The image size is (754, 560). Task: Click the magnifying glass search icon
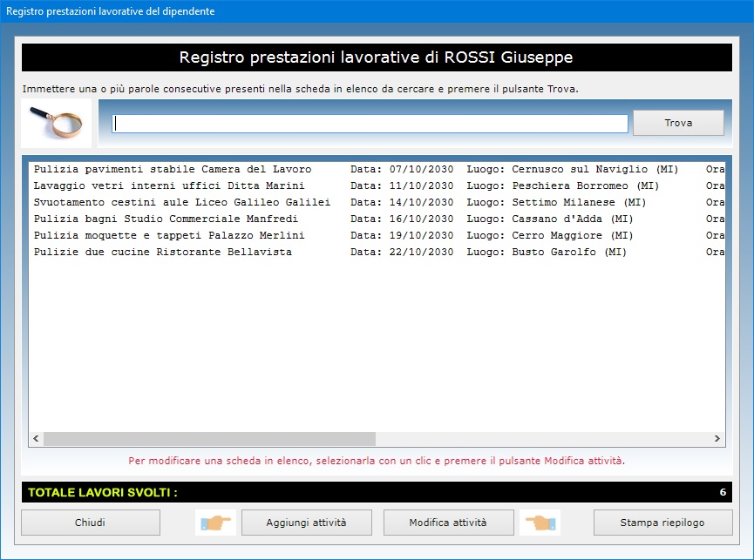point(57,124)
